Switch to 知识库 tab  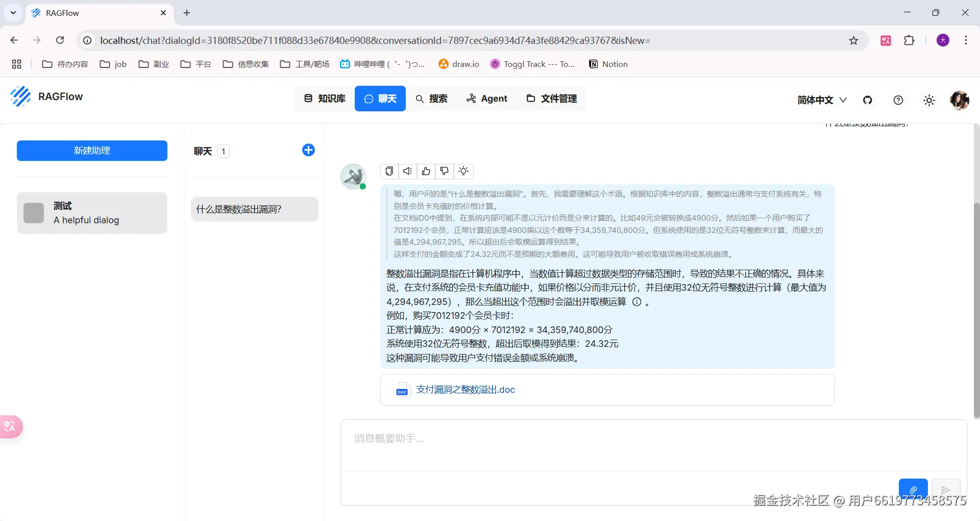pyautogui.click(x=325, y=99)
